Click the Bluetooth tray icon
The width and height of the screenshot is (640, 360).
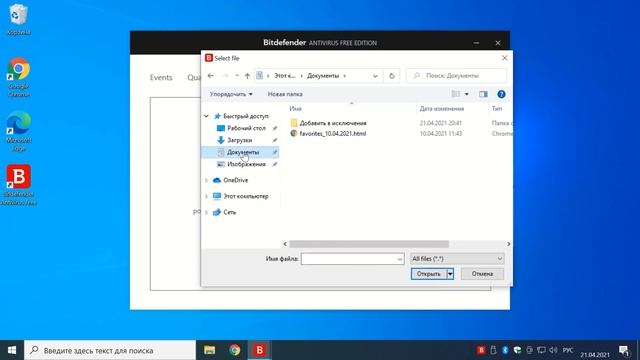pyautogui.click(x=505, y=350)
